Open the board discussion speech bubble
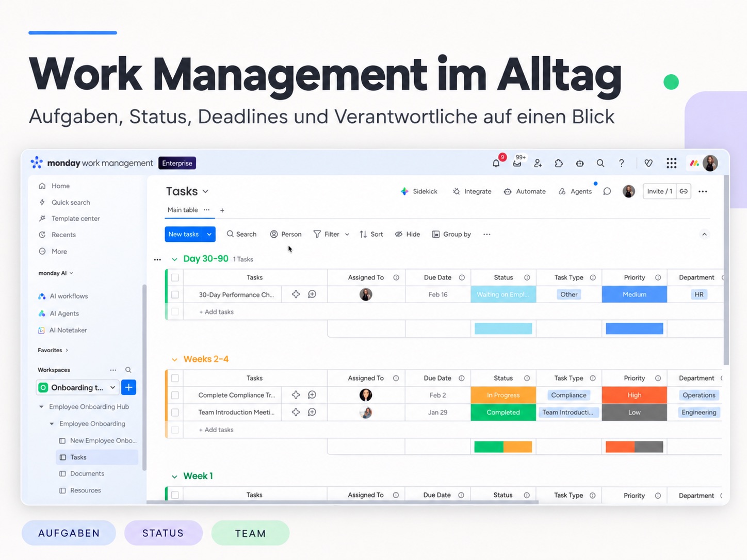 [x=607, y=191]
